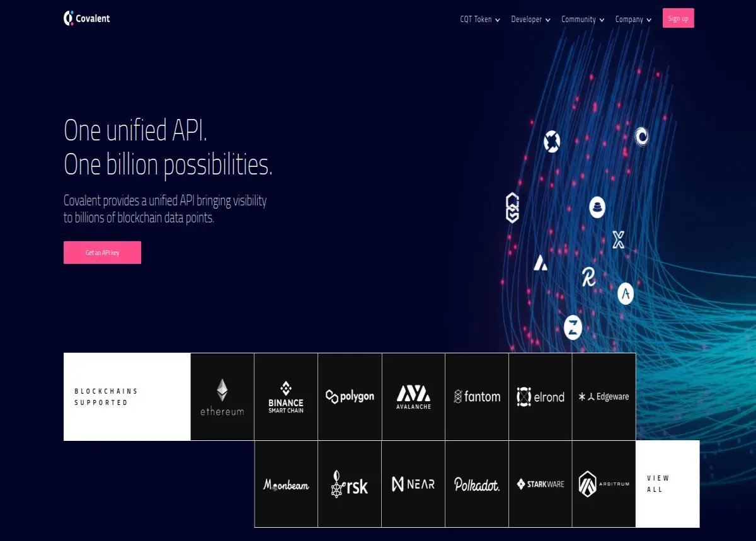Select the Polkadot blockchain tile

(x=477, y=484)
